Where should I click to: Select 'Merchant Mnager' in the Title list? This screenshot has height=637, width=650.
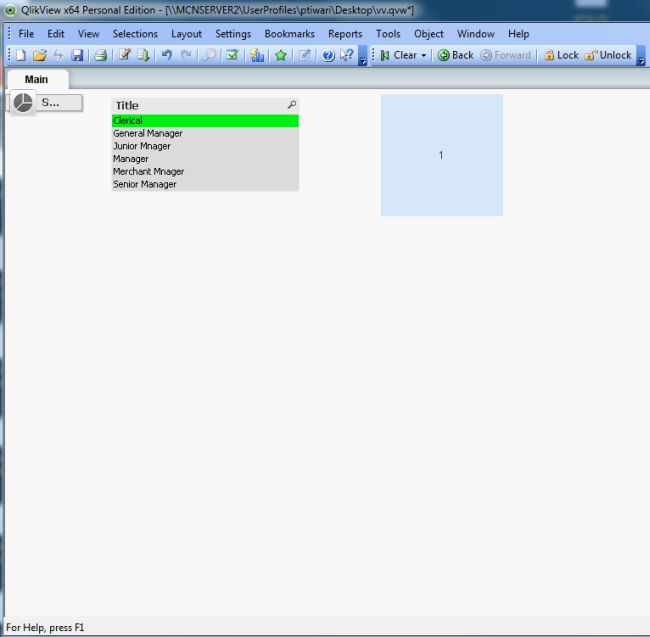point(205,172)
